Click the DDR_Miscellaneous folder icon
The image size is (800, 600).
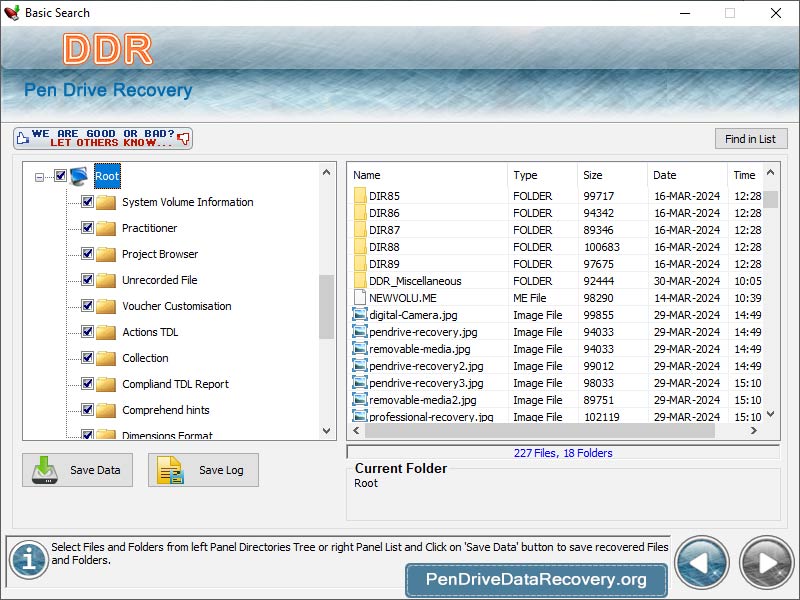[360, 281]
